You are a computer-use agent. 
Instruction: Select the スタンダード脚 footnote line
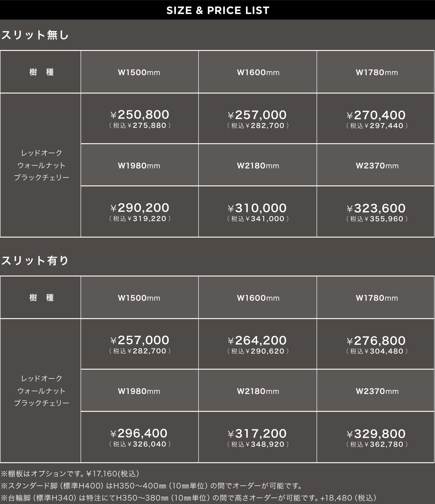coord(152,486)
